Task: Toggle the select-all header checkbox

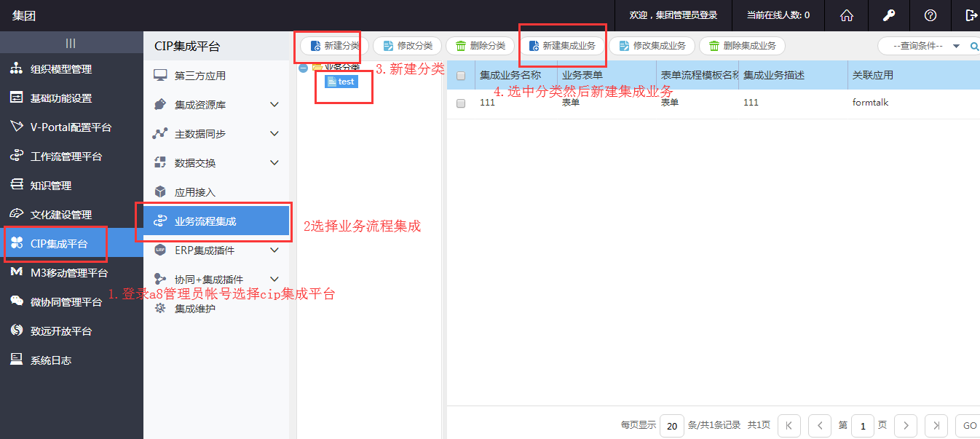Action: pyautogui.click(x=461, y=76)
